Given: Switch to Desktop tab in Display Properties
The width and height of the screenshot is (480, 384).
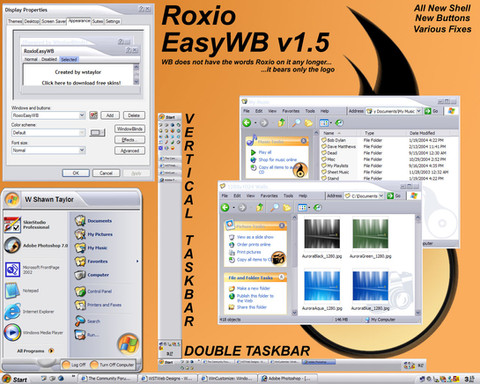Looking at the screenshot, I should [32, 21].
